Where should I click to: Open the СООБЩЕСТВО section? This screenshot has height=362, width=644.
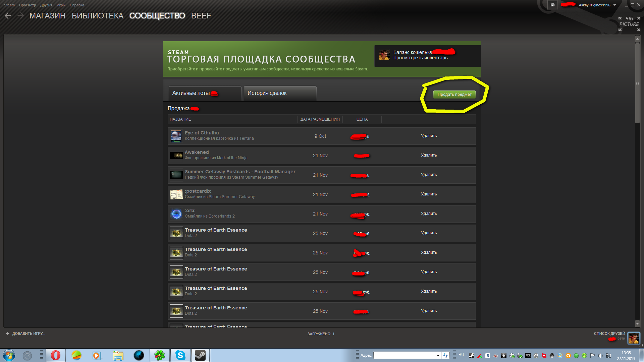point(157,16)
